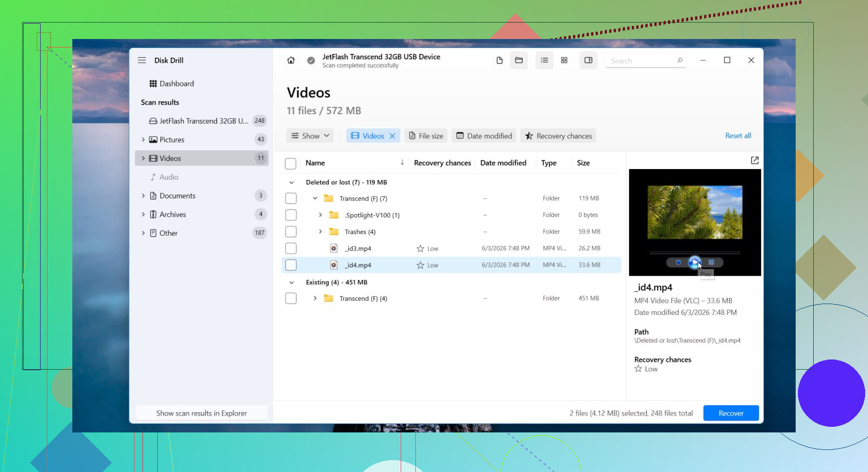Tick the checkbox for _id4.mp4
This screenshot has width=868, height=472.
tap(290, 265)
